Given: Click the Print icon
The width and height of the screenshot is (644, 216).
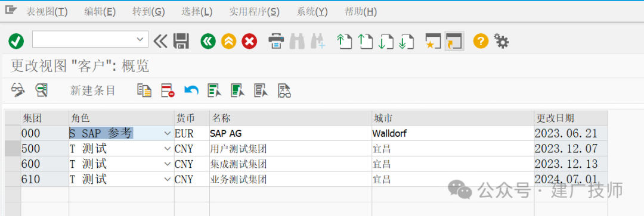Looking at the screenshot, I should pyautogui.click(x=276, y=41).
